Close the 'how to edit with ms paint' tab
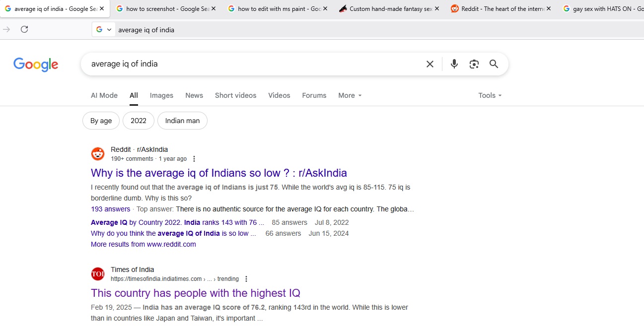 (325, 8)
